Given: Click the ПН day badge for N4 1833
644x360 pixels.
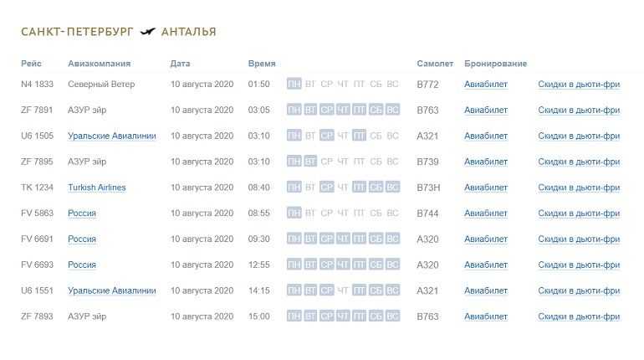Looking at the screenshot, I should point(294,84).
